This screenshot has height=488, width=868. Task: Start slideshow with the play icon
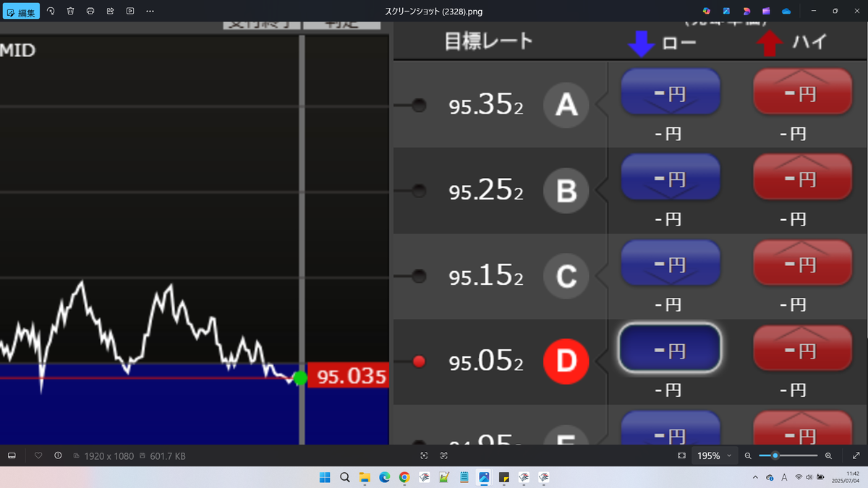130,12
